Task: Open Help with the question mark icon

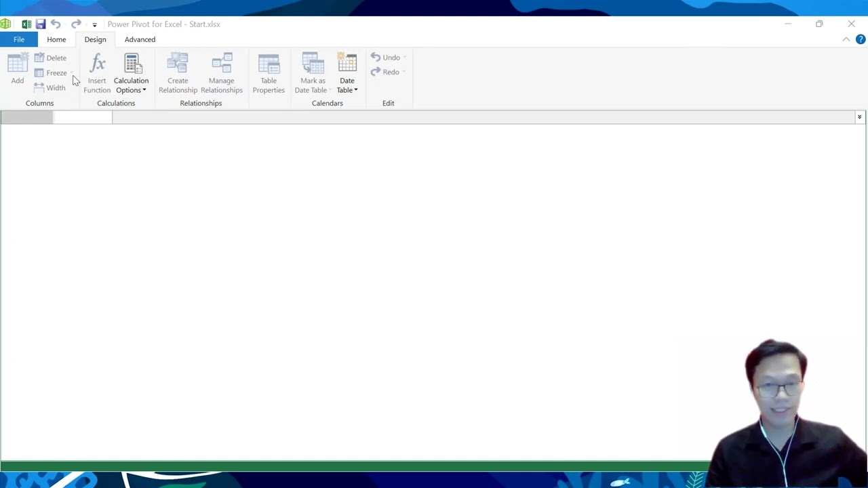Action: (x=861, y=39)
